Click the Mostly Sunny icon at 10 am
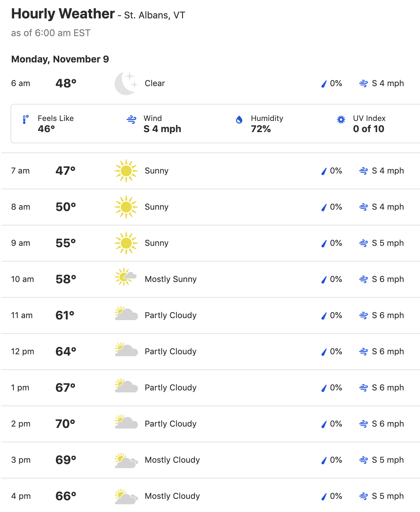The height and width of the screenshot is (512, 420). [x=126, y=277]
